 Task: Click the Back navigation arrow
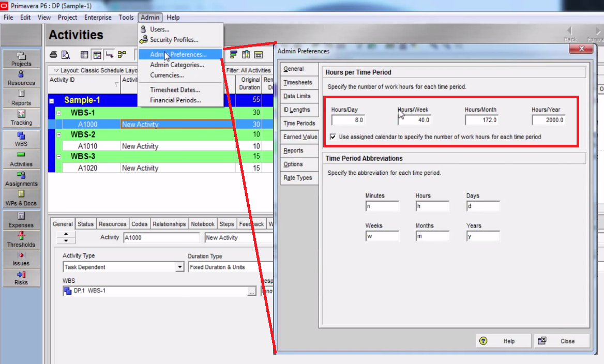coord(570,31)
